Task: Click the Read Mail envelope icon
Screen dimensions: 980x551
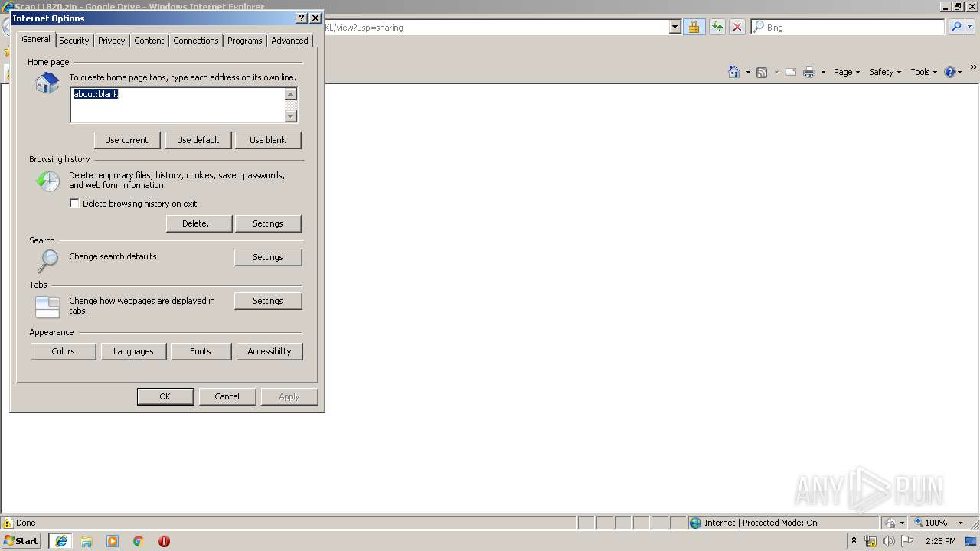Action: click(x=791, y=72)
